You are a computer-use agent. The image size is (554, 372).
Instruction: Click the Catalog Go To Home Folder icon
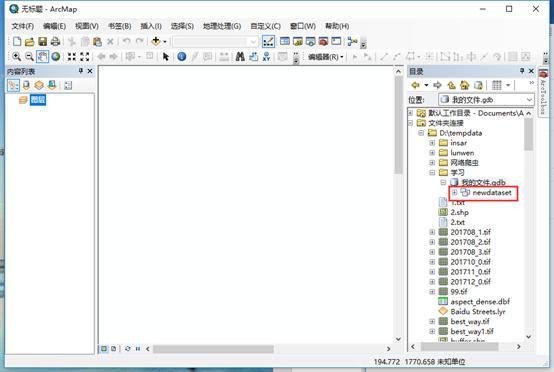tap(464, 85)
